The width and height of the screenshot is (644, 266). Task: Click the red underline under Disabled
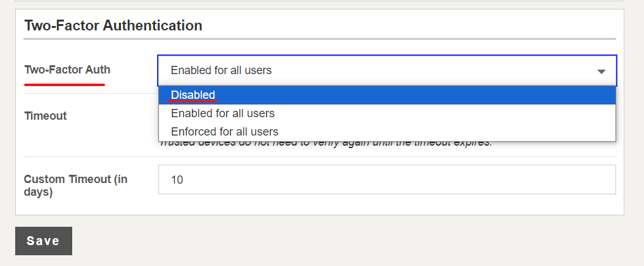[193, 100]
